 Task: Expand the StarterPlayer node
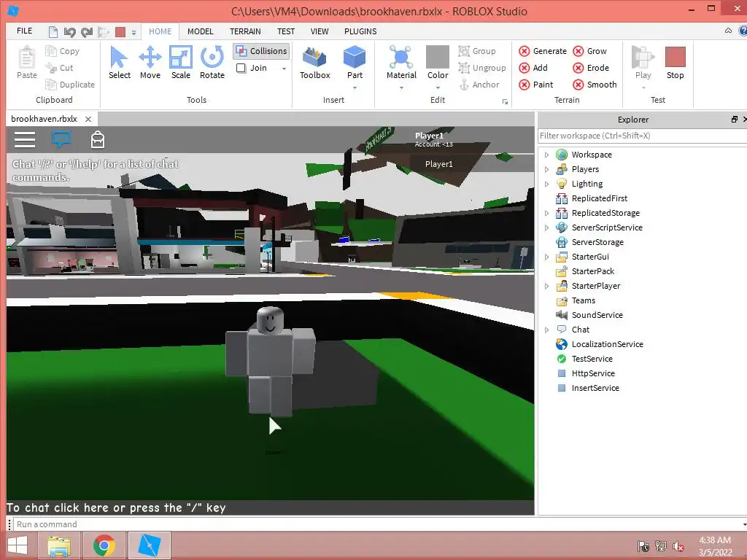point(546,286)
